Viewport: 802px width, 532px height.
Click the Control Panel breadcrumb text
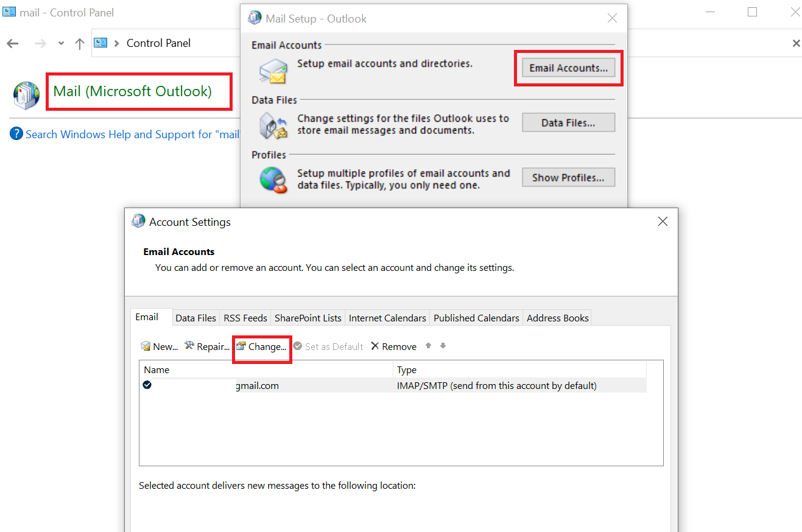pos(158,43)
